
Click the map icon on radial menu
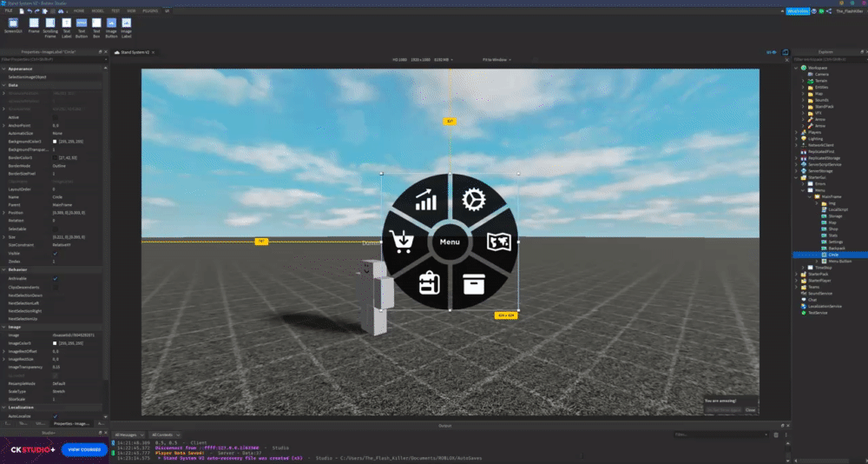pos(498,242)
